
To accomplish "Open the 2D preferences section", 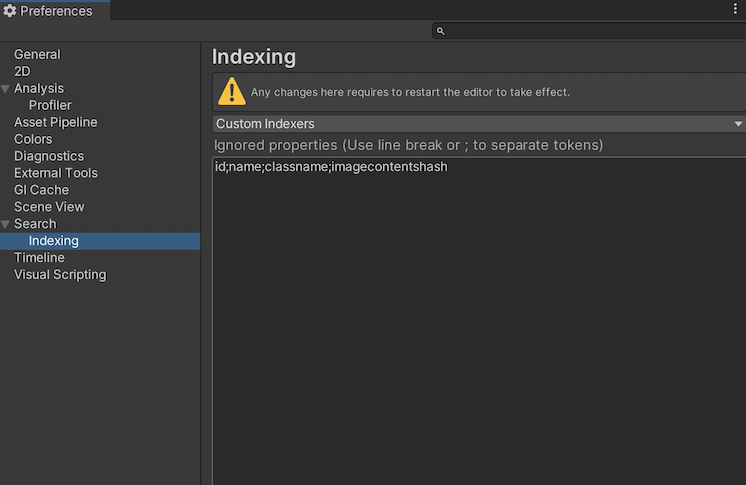I will 22,72.
